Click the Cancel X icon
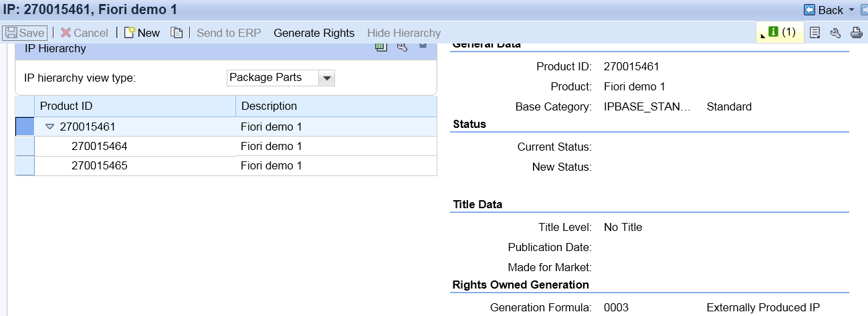 tap(66, 33)
